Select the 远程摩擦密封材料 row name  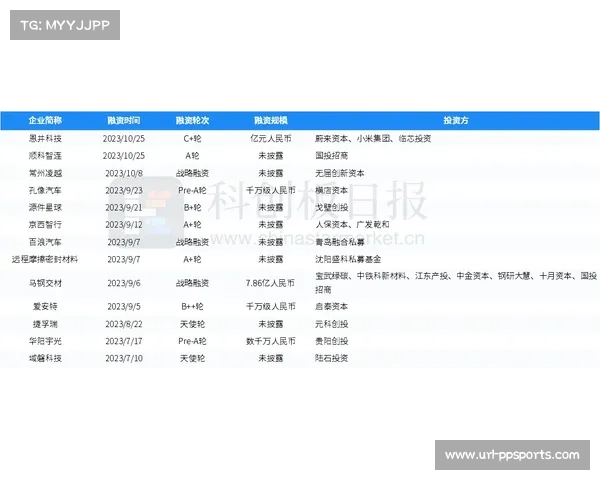click(x=45, y=259)
